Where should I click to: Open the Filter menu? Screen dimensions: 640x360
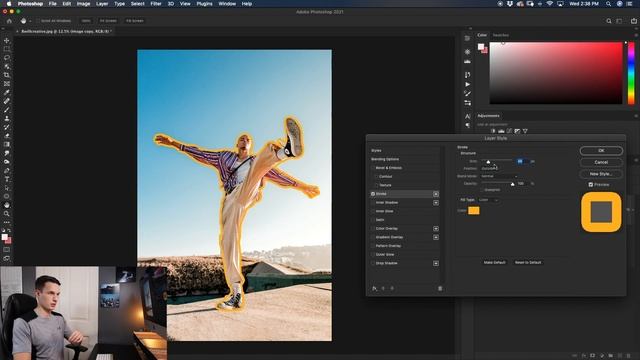(x=156, y=4)
